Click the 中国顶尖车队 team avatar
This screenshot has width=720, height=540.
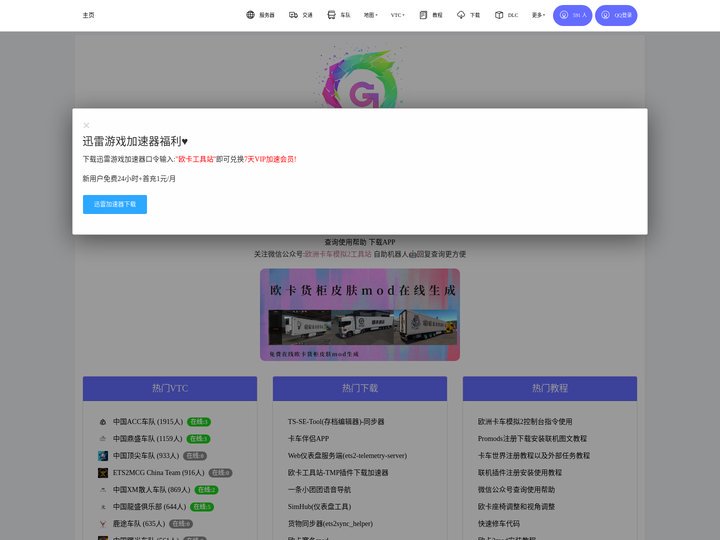click(103, 456)
